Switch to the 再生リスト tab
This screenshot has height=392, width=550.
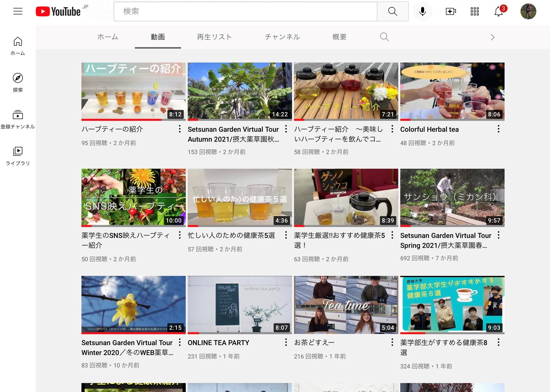point(214,37)
